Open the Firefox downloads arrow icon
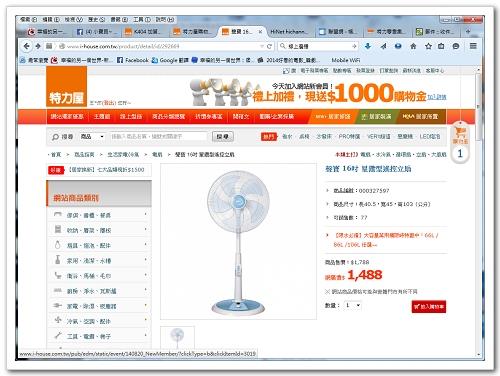Viewport: 500px width, 376px height. tap(368, 46)
